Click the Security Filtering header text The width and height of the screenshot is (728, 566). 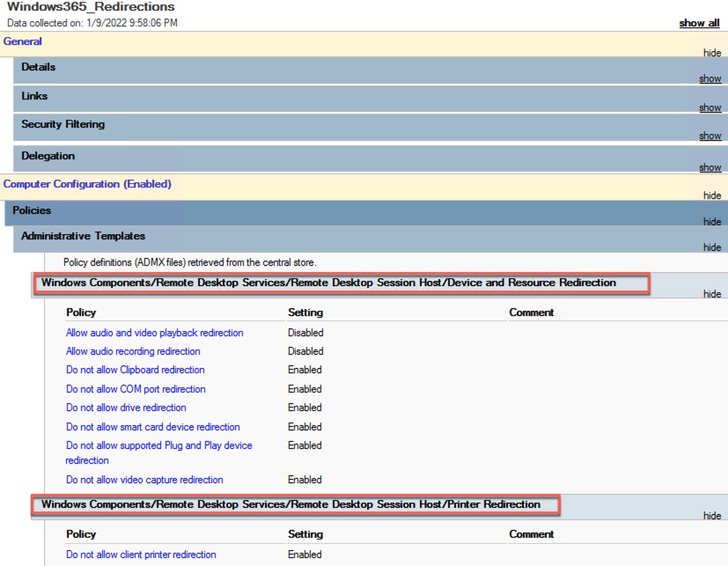(63, 124)
